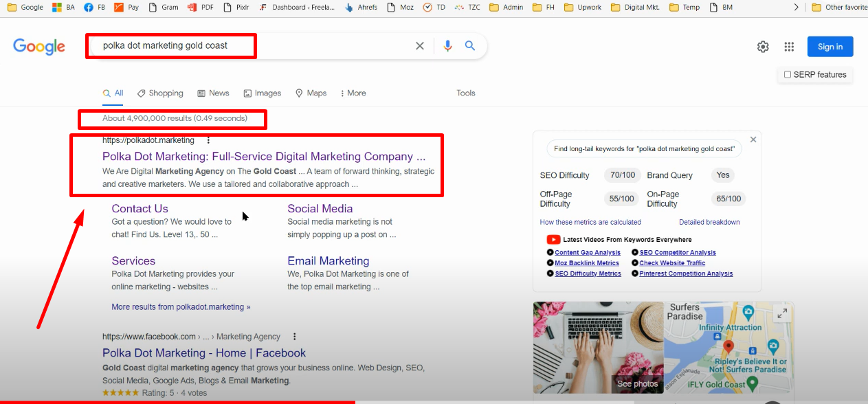Click the YouTube icon in Keywords Everywhere panel
This screenshot has width=868, height=404.
(553, 239)
